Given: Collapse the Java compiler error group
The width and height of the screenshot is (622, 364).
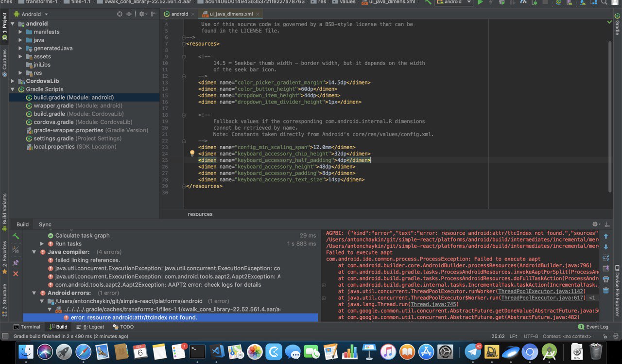Looking at the screenshot, I should pos(34,252).
